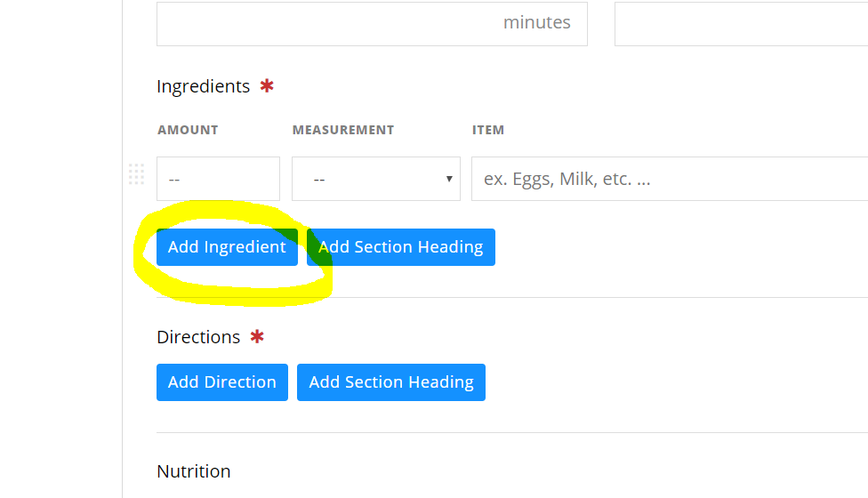Click the empty field next to minutes box
Viewport: 868px width, 498px height.
click(741, 24)
